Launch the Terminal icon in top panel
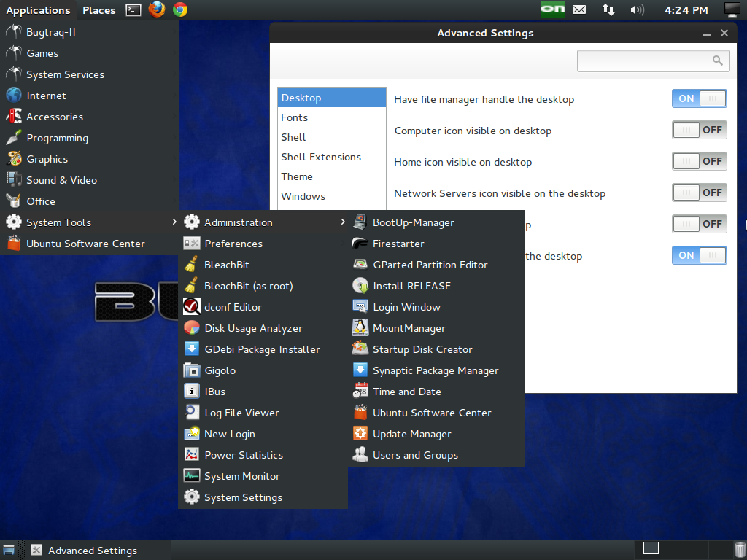 tap(133, 10)
